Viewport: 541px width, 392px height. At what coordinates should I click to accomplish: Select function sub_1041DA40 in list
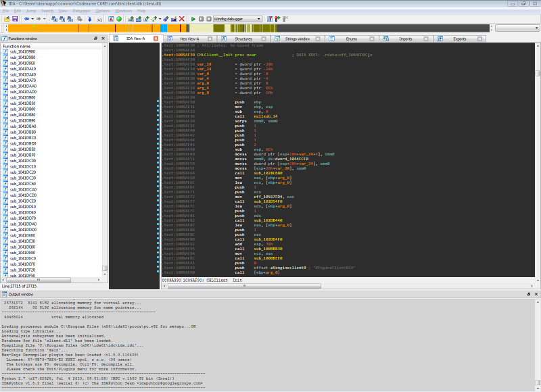click(x=23, y=74)
